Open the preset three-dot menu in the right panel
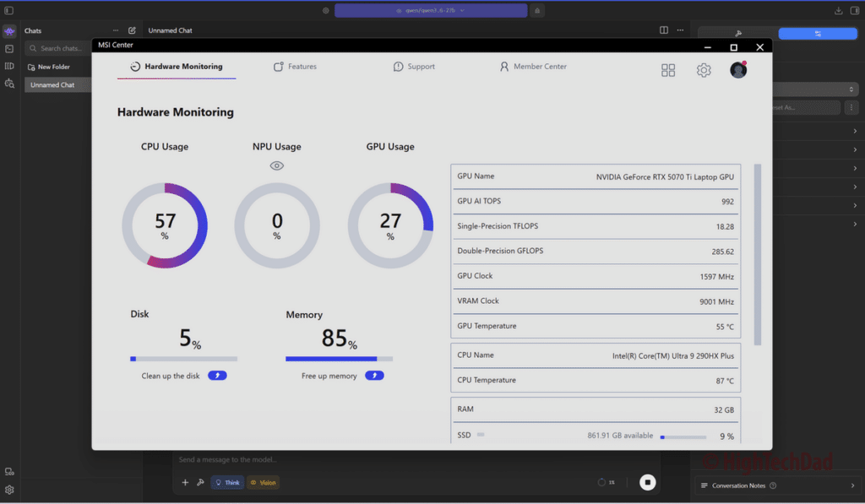865x504 pixels. pos(851,107)
